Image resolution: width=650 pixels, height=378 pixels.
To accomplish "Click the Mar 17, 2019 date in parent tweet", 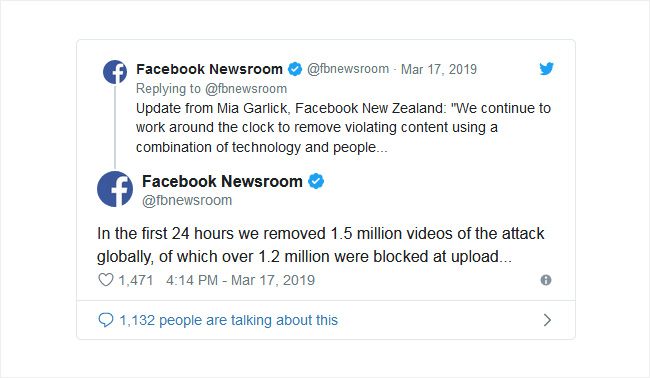I will (439, 69).
